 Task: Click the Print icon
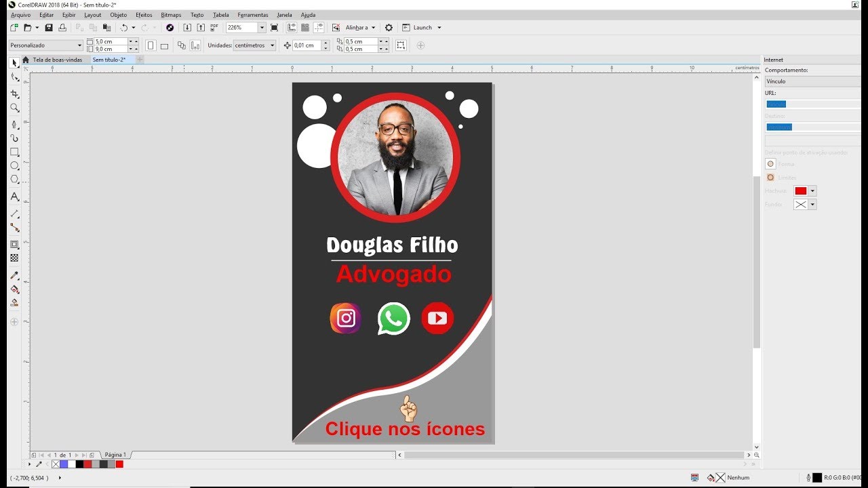click(x=62, y=28)
